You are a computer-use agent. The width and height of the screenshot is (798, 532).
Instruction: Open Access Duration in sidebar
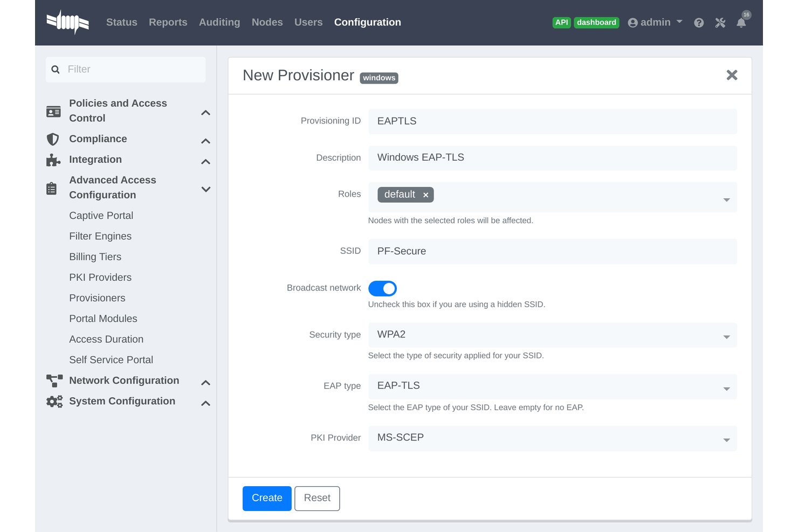(106, 340)
